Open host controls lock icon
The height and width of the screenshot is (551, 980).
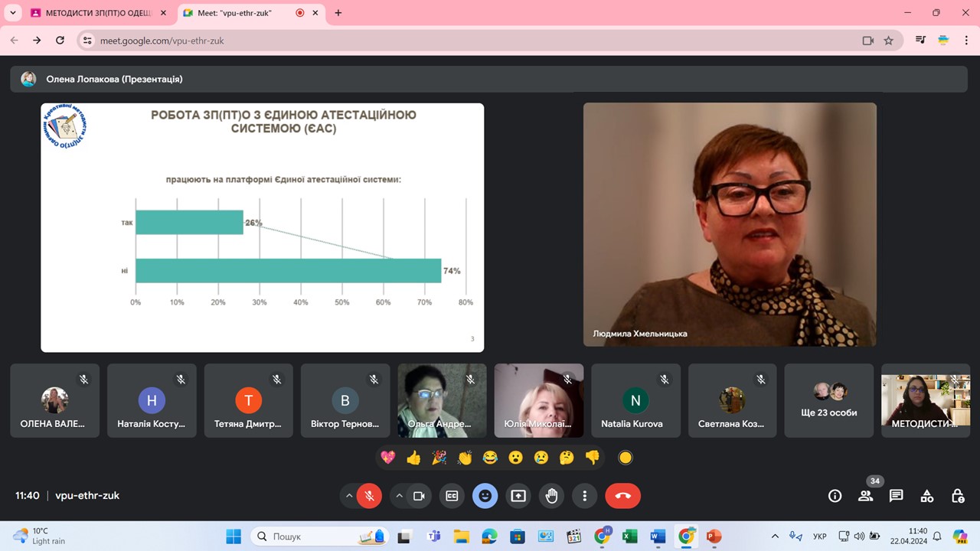coord(958,496)
